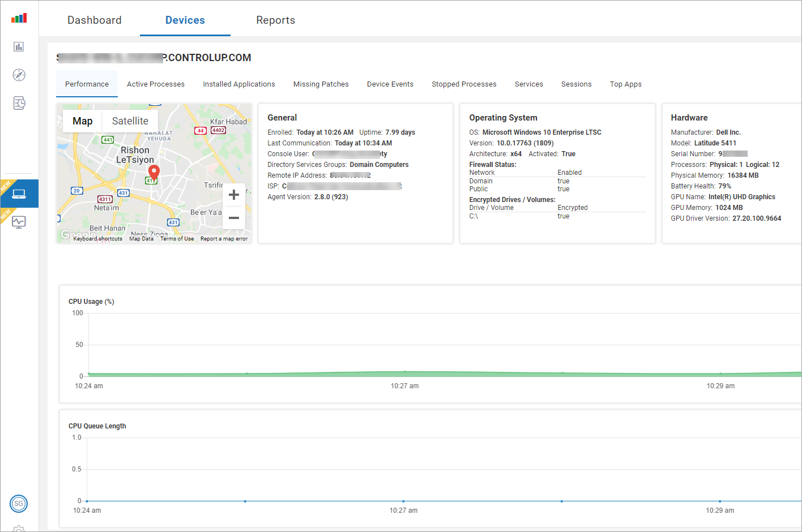Click the ControlUp logo icon
This screenshot has height=532, width=802.
coord(19,18)
